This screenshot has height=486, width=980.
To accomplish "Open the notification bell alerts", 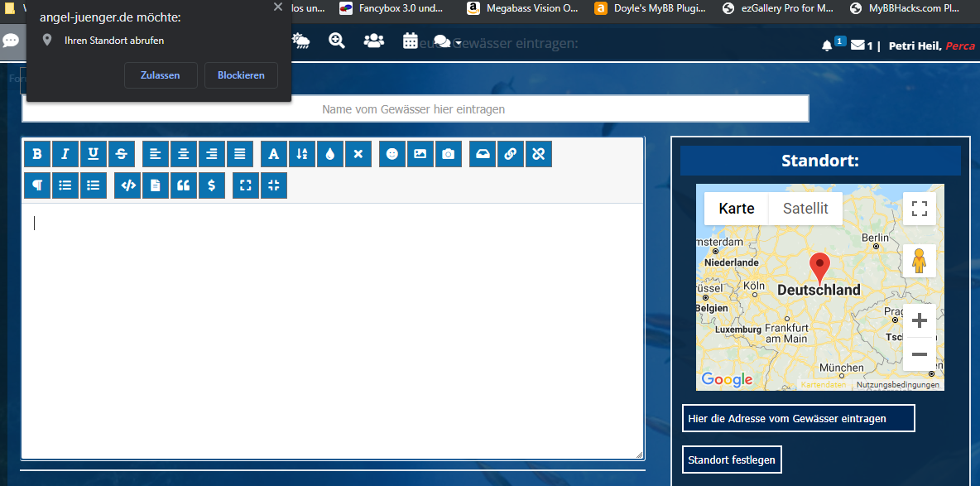I will [x=827, y=46].
